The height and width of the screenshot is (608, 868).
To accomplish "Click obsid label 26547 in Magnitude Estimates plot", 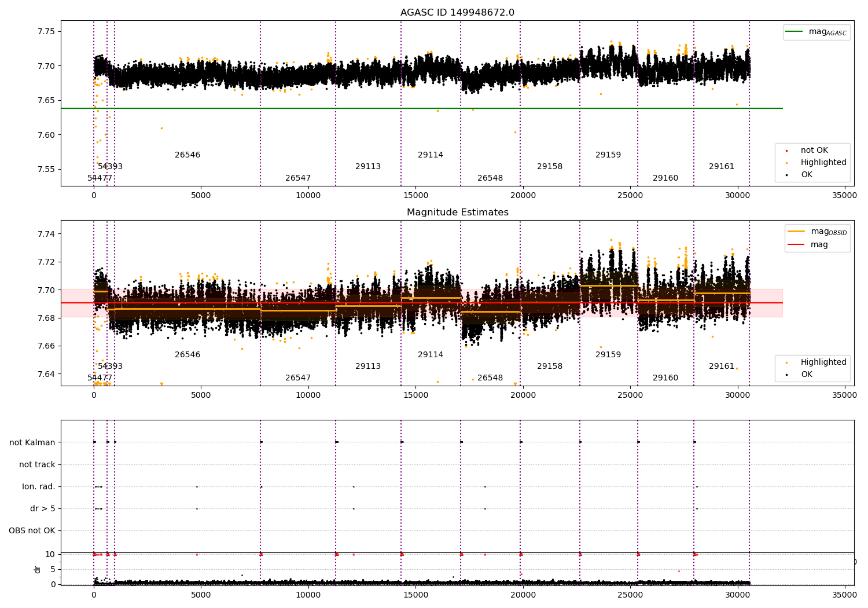I will pos(298,378).
